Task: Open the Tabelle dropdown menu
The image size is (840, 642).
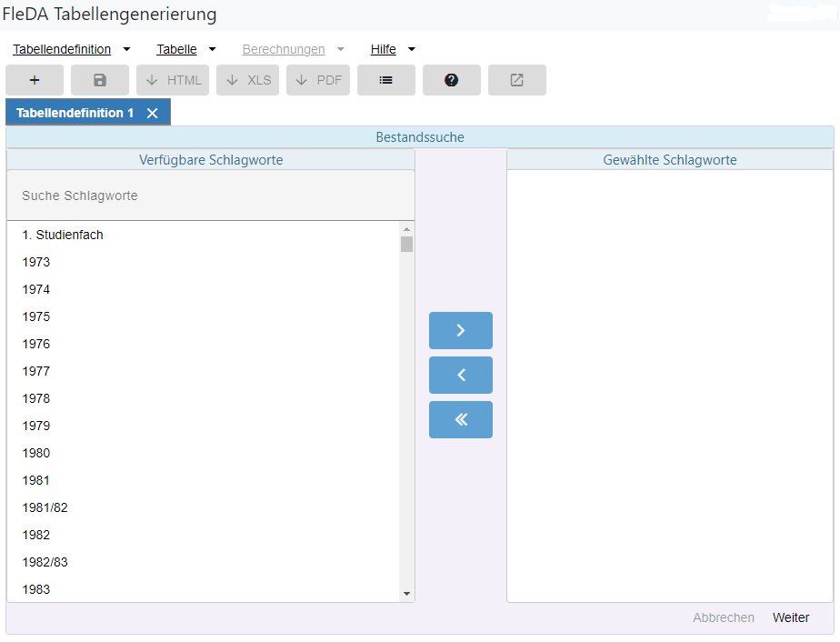Action: coord(185,50)
